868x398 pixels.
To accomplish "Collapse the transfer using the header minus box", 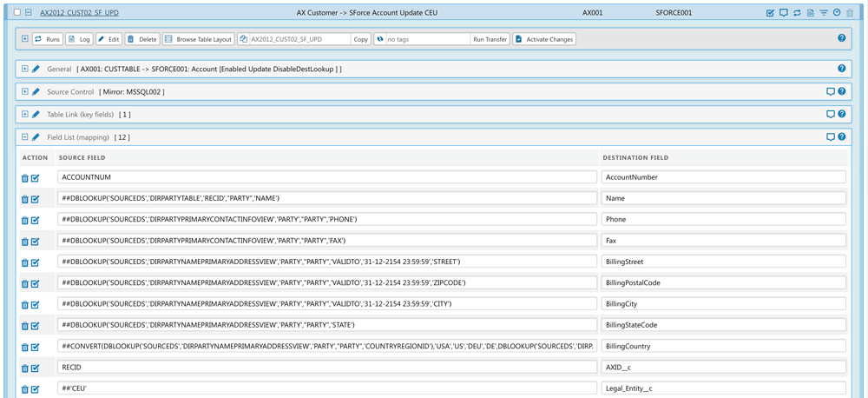I will [x=29, y=13].
